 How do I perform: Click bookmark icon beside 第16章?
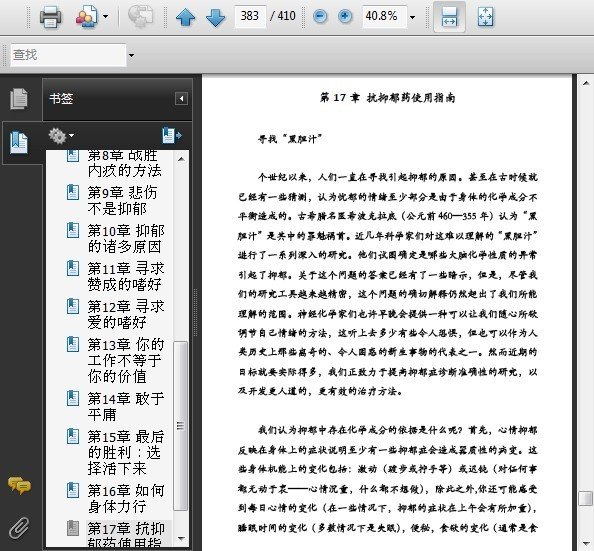click(x=73, y=490)
